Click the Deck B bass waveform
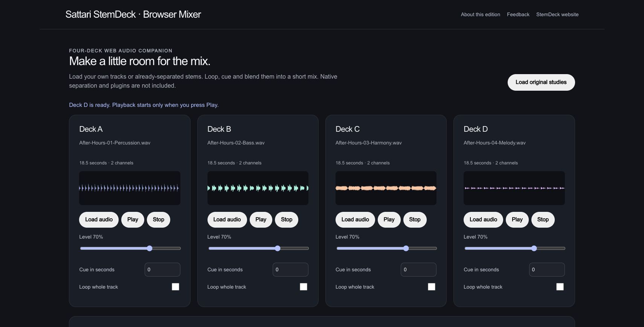This screenshot has width=644, height=327. coord(258,188)
